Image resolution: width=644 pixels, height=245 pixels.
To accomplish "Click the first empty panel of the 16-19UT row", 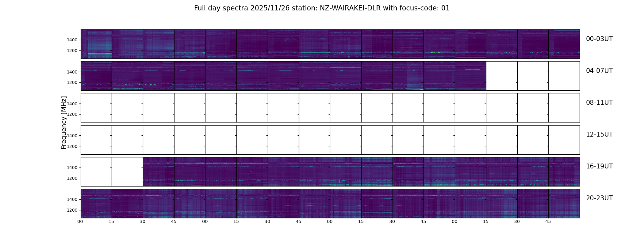I will click(x=96, y=172).
